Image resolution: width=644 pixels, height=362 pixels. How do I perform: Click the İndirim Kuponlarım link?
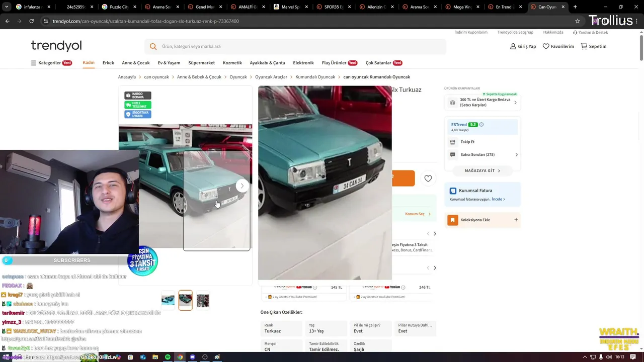(471, 32)
